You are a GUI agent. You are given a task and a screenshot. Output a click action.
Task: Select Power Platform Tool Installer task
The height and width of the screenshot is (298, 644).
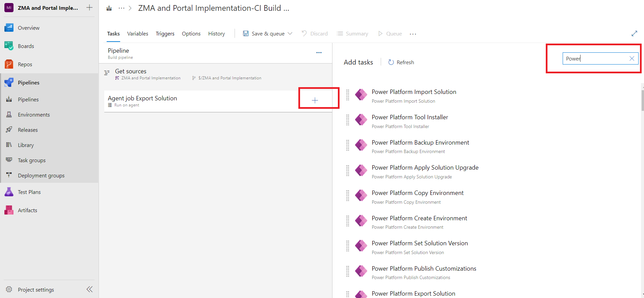(x=409, y=117)
